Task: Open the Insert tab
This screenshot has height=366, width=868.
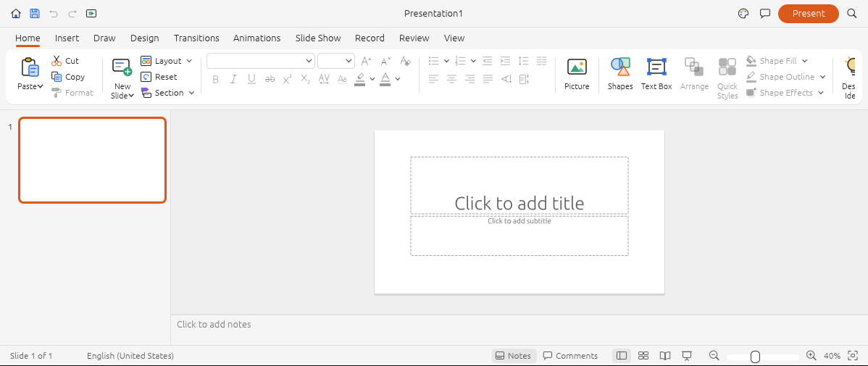Action: pyautogui.click(x=67, y=38)
